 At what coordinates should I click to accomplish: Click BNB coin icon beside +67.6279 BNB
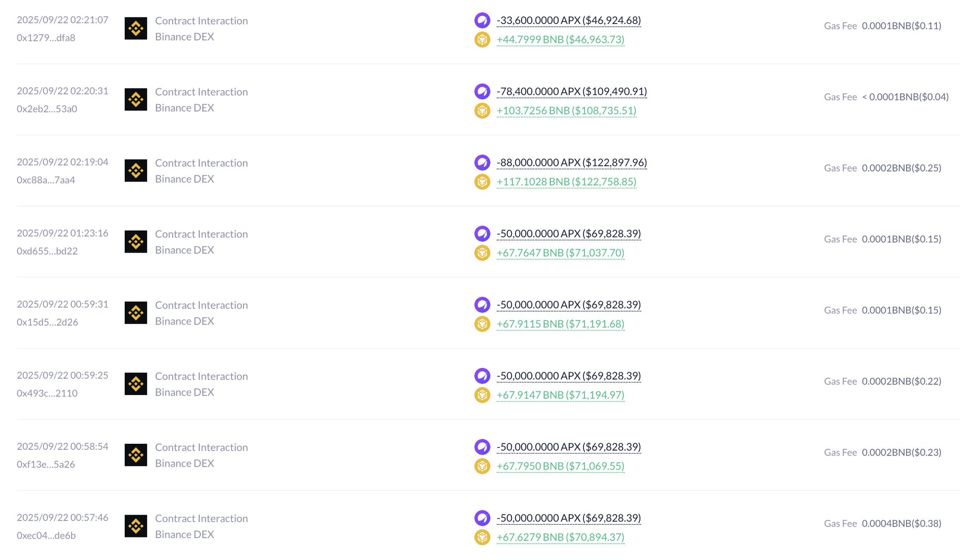(x=482, y=538)
